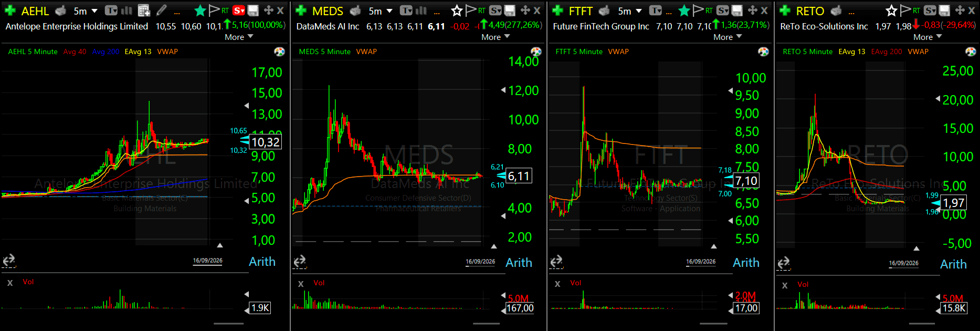Toggle the RT real-time indicator on RETO
Viewport: 980px width, 331px height.
(x=916, y=11)
